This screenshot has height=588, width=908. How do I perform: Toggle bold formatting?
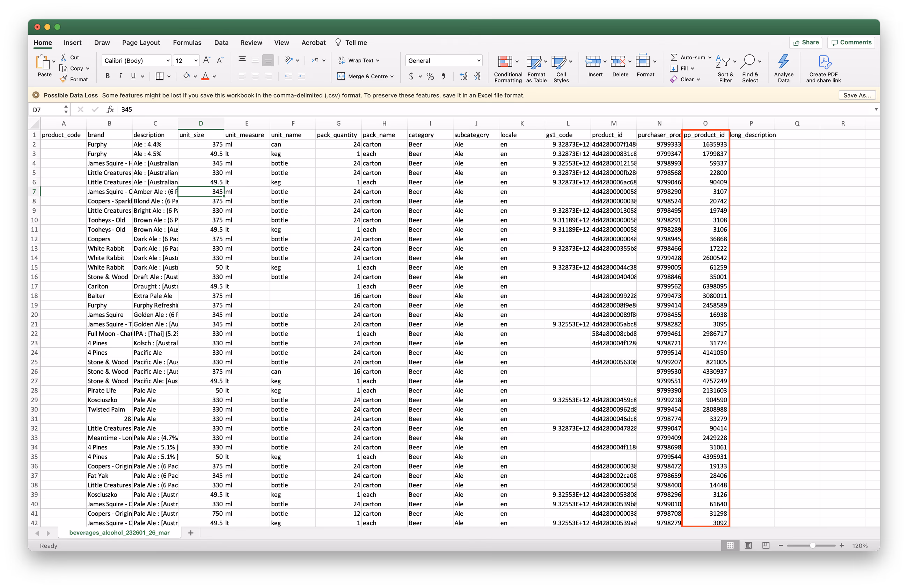[108, 76]
